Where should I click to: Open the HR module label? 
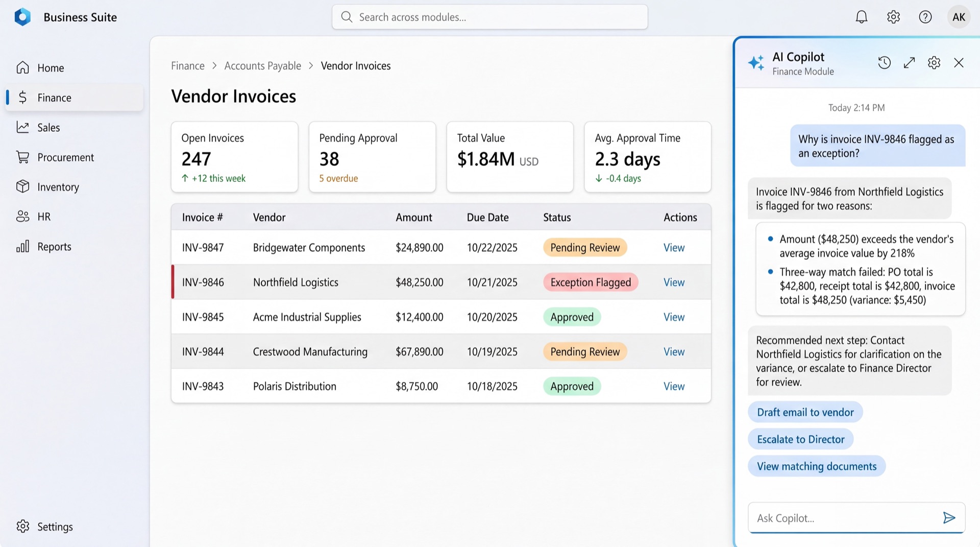coord(44,217)
